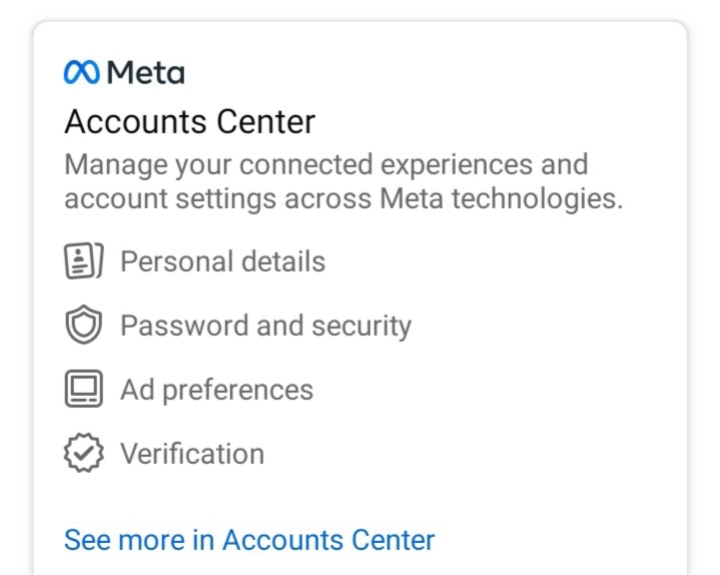Click the 'Manage your connected experiences' text line
The height and width of the screenshot is (575, 720).
point(326,165)
